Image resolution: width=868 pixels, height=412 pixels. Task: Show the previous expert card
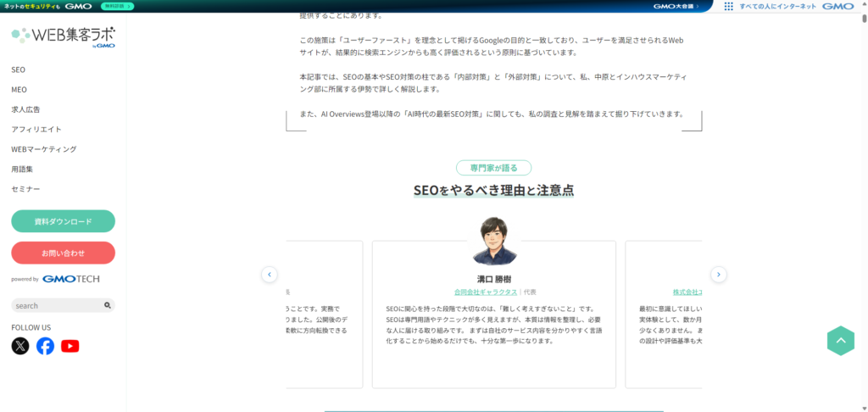(270, 275)
